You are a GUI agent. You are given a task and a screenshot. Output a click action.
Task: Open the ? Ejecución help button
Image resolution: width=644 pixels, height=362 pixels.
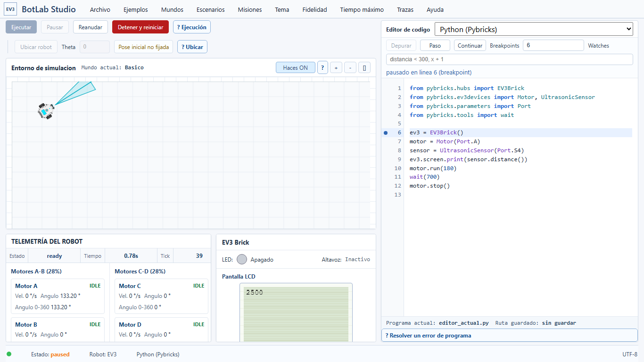pyautogui.click(x=192, y=27)
